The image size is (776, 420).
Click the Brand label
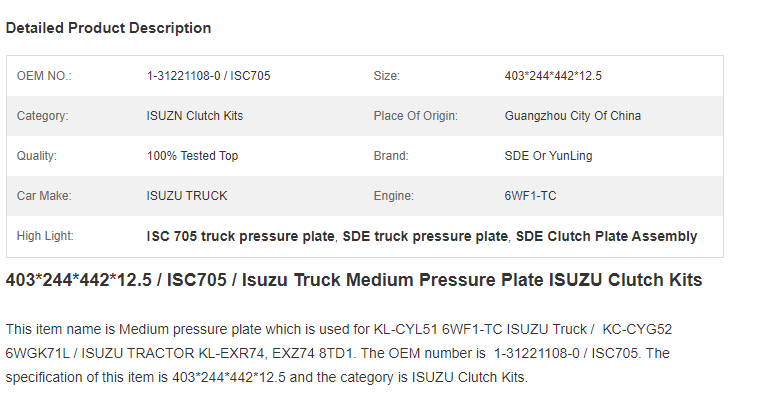pyautogui.click(x=390, y=156)
